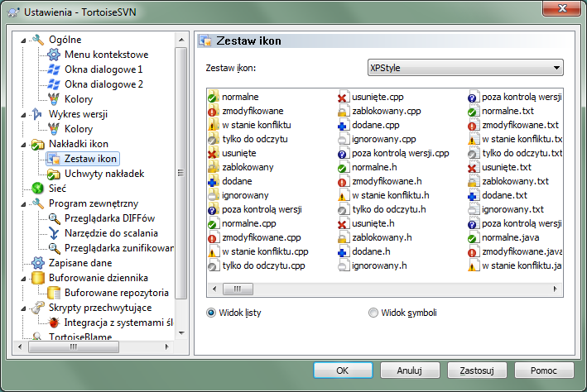Click the tree horizontal scrollbar right arrow
The height and width of the screenshot is (392, 587).
click(167, 347)
